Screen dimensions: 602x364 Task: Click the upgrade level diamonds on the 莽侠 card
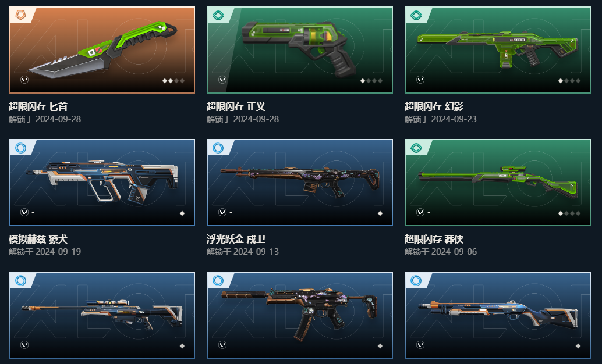(x=569, y=213)
